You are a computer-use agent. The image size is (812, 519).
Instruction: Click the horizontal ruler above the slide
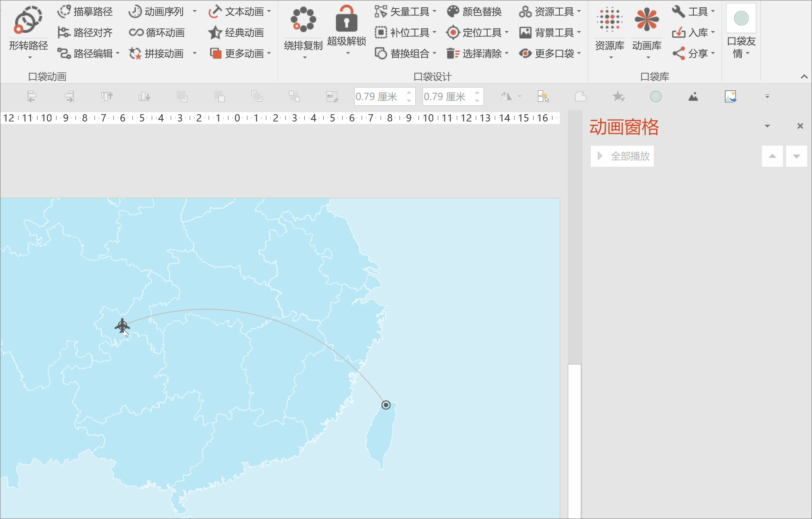point(280,118)
